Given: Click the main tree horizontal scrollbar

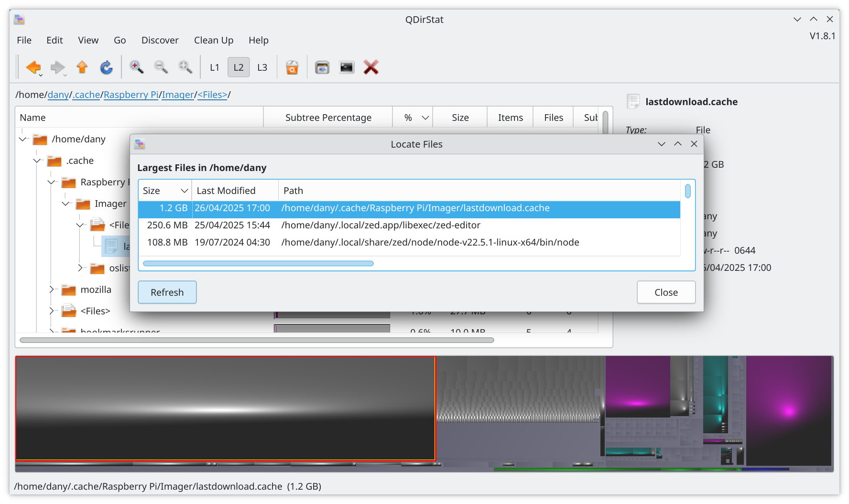Looking at the screenshot, I should click(x=257, y=340).
